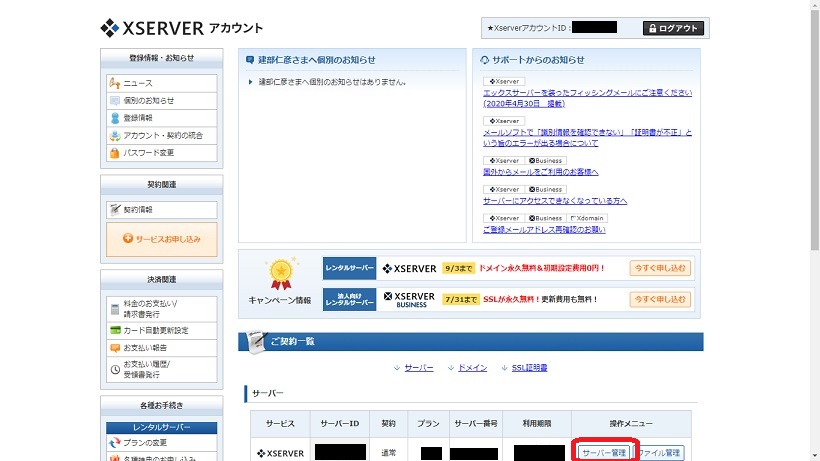Click the document icon beside 契約情報
This screenshot has width=820, height=461.
coord(115,210)
